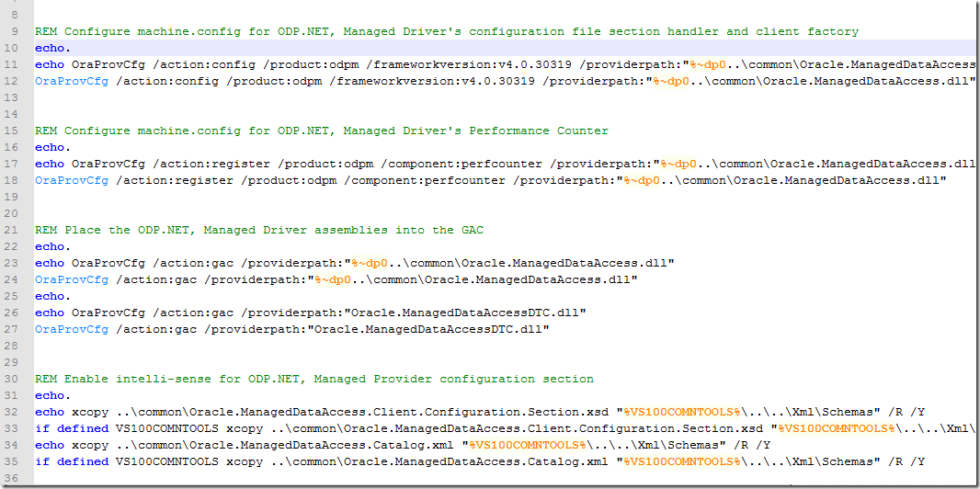Viewport: 980px width, 489px height.
Task: Click the REM Performance Counter comment line
Action: click(322, 131)
